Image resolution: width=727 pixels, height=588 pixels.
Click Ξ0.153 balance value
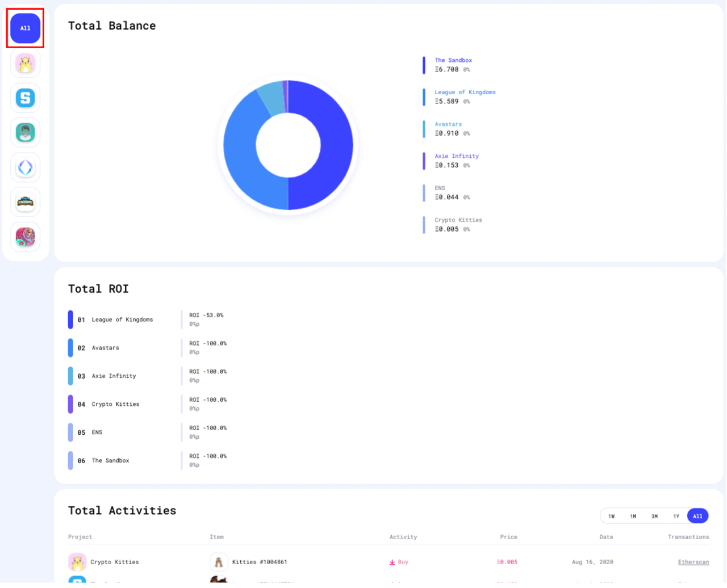tap(446, 165)
